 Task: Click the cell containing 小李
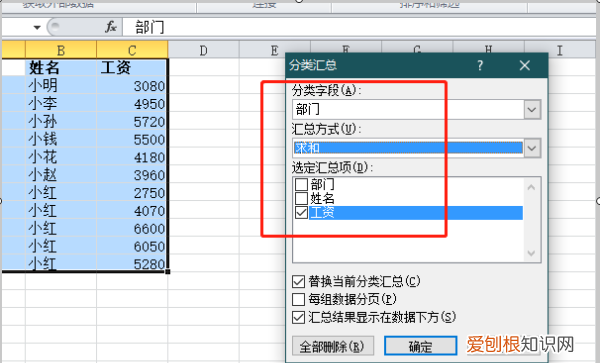pyautogui.click(x=61, y=103)
